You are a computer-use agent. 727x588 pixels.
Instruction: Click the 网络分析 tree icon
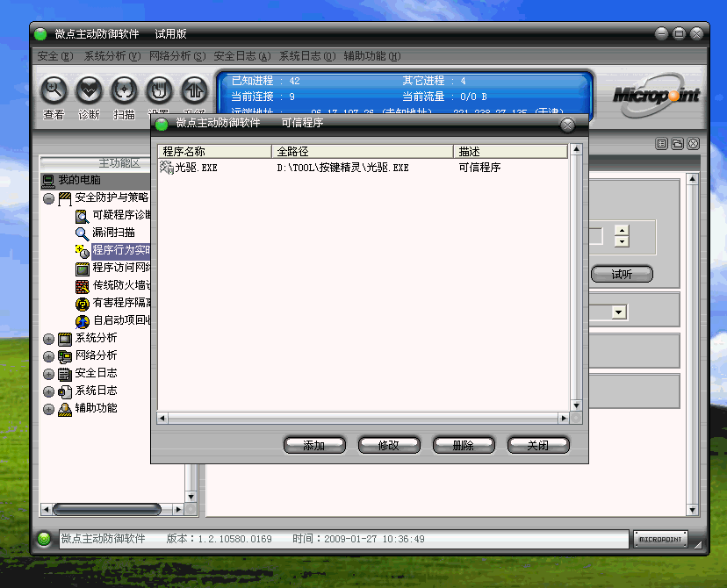click(x=65, y=356)
